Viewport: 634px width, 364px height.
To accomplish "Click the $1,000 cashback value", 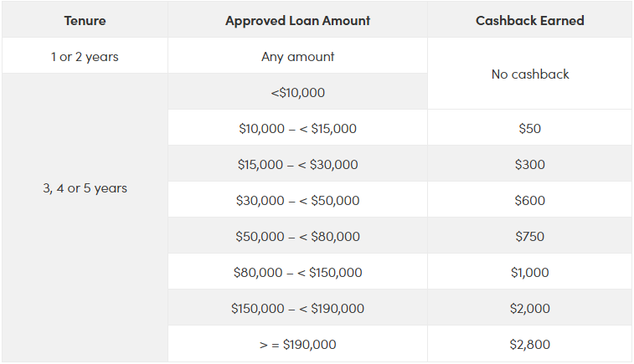I will 529,273.
